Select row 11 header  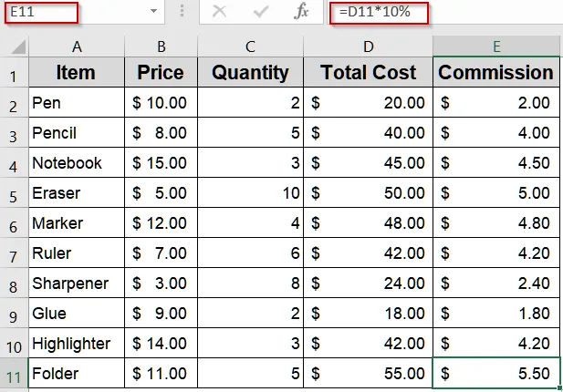(14, 374)
